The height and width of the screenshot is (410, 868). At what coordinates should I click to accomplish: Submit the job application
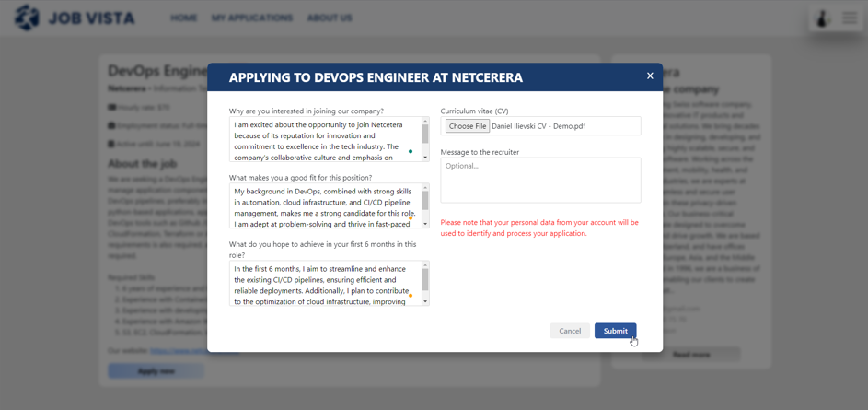(615, 331)
